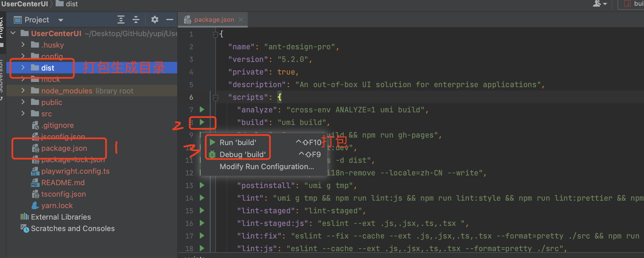Click the run gutter icon beside 'build' script
Viewport: 644px width, 258px height.
[x=203, y=123]
